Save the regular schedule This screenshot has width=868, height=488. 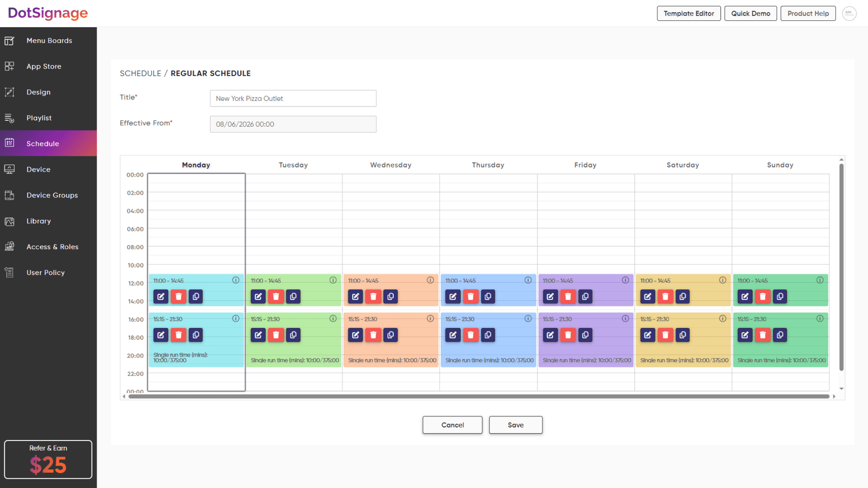515,425
